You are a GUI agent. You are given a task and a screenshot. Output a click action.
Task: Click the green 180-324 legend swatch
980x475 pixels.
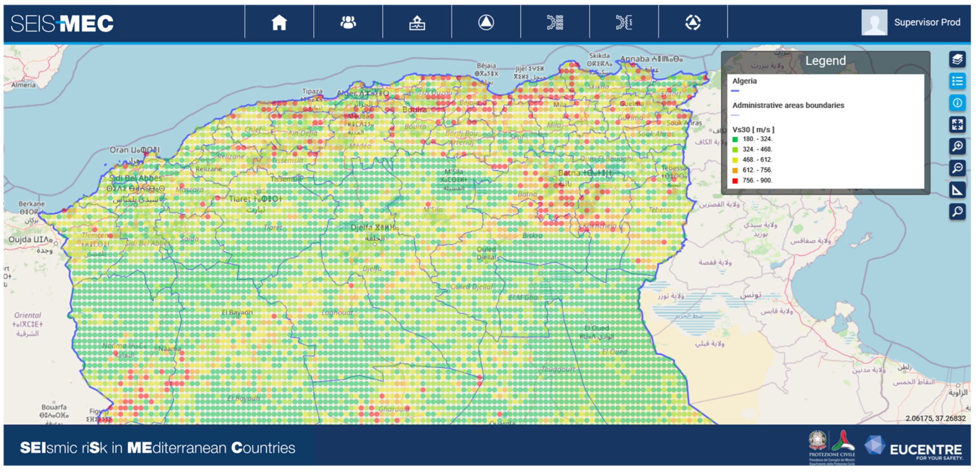click(735, 140)
